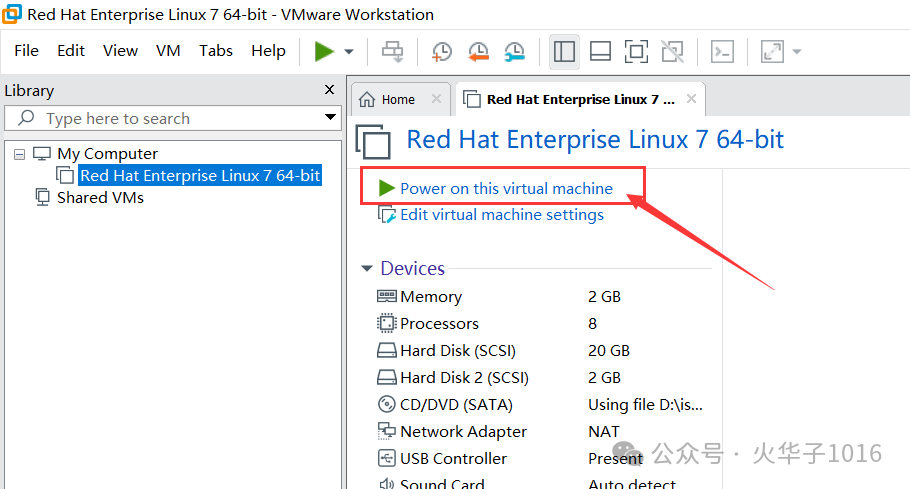910x489 pixels.
Task: Open the stretch display dropdown arrow
Action: click(797, 52)
